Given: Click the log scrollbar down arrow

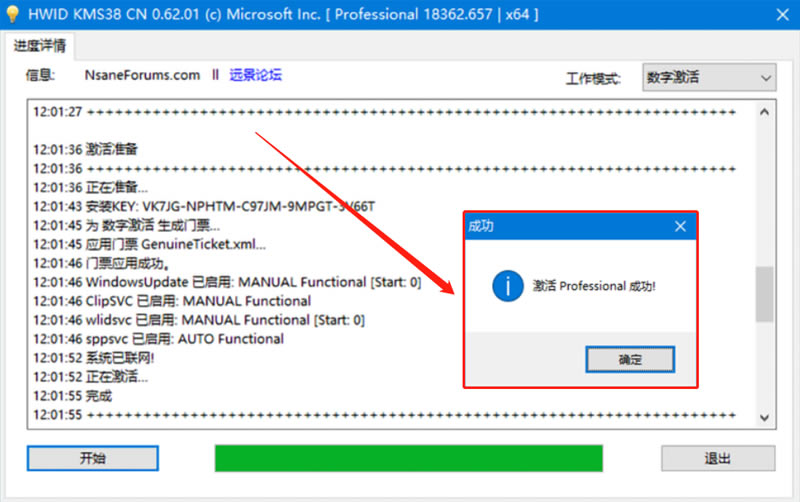Looking at the screenshot, I should point(764,418).
